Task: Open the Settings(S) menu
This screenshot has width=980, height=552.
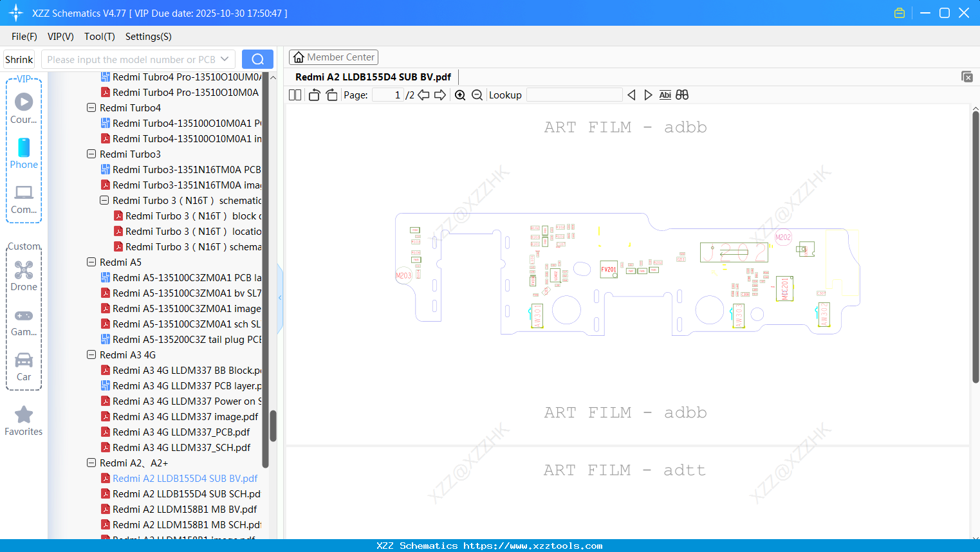Action: (149, 37)
